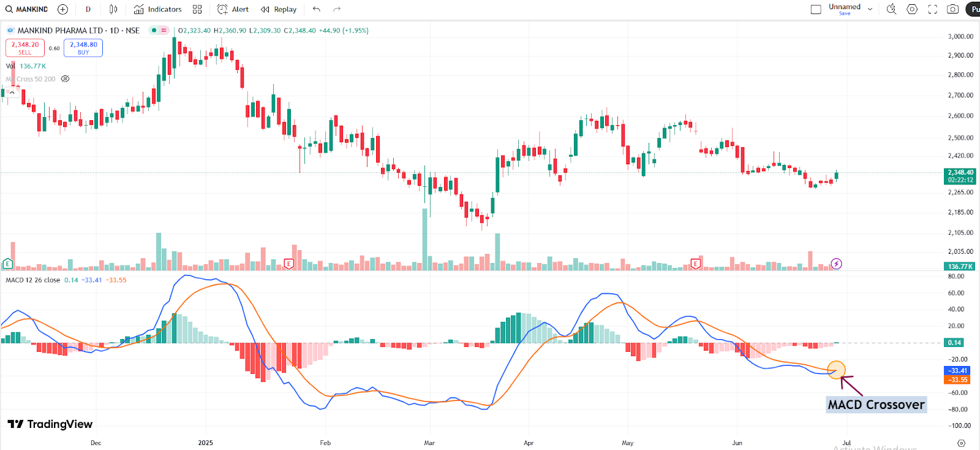Image resolution: width=980 pixels, height=450 pixels.
Task: Click the market open green dot status
Action: coord(154,30)
